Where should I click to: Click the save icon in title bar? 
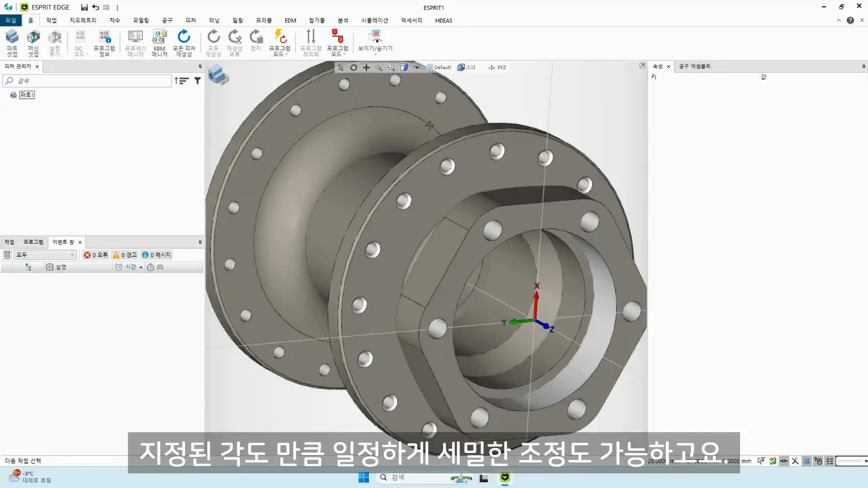(x=84, y=7)
